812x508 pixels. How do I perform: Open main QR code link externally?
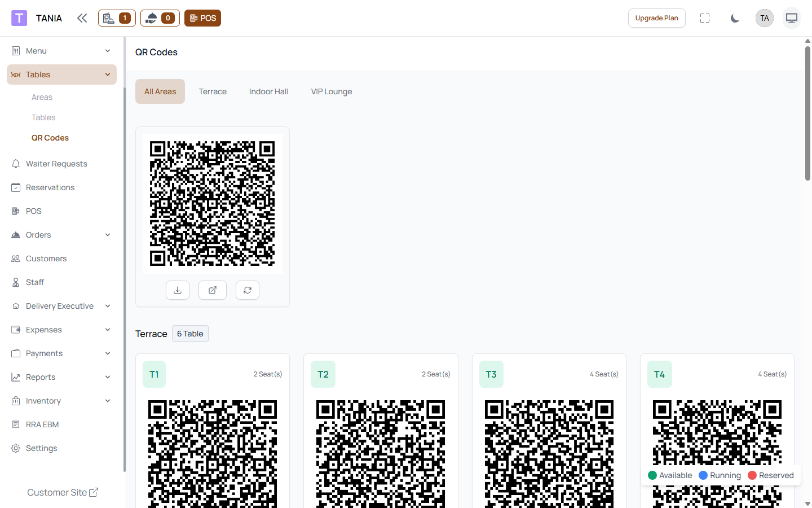pos(213,290)
